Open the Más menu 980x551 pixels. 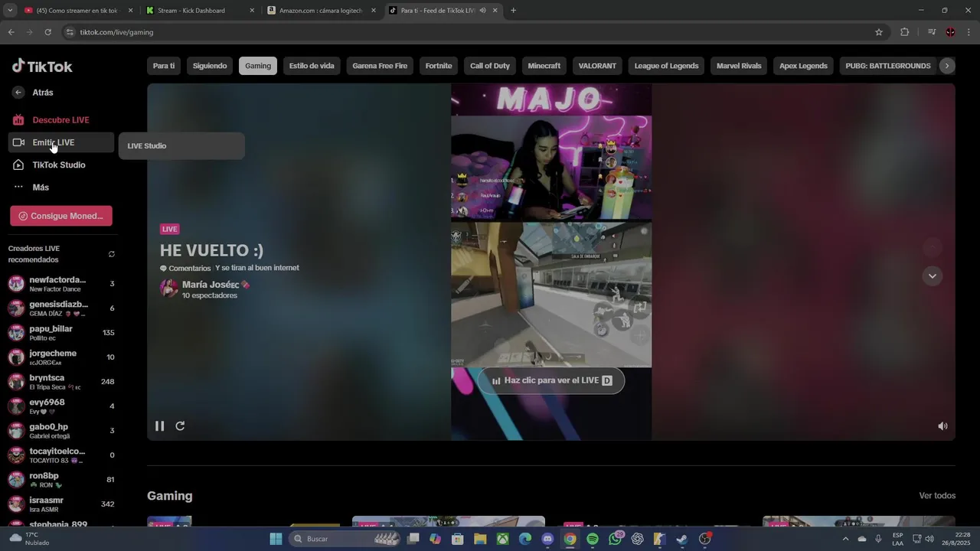[61, 187]
